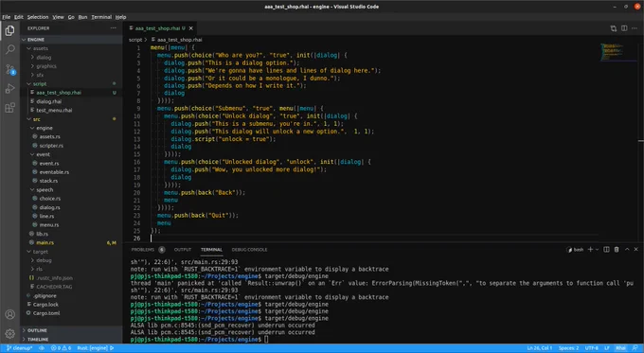Open the Edit menu
Screen dimensions: 644x353
19,17
